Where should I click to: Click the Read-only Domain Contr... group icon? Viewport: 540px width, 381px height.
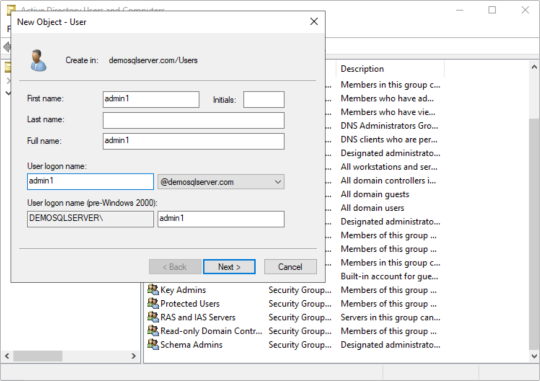point(153,331)
